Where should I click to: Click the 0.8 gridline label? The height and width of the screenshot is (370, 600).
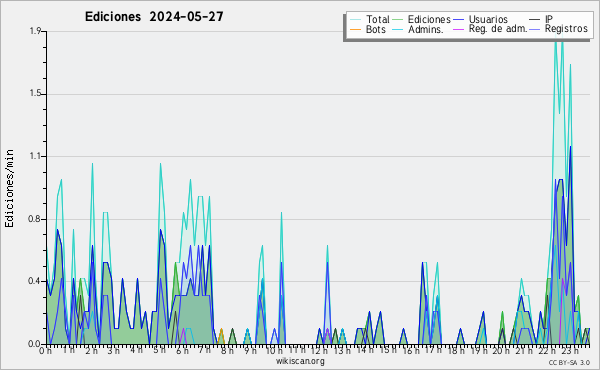click(35, 219)
